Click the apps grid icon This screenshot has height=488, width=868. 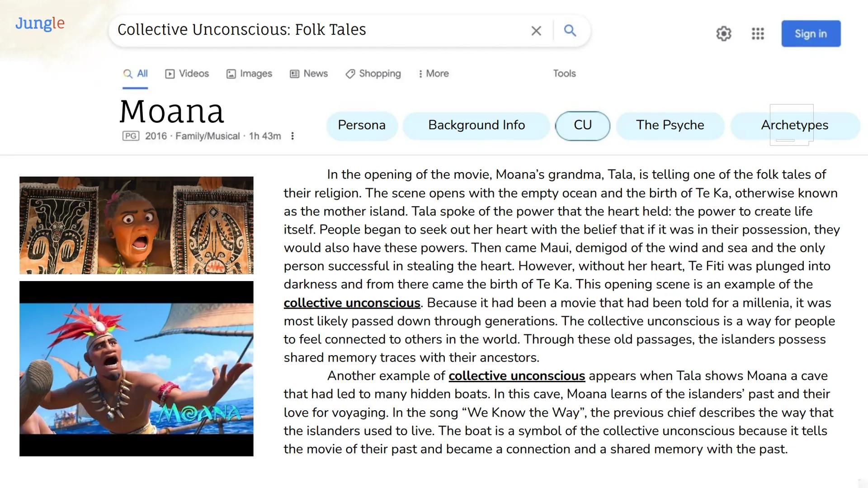pos(758,33)
